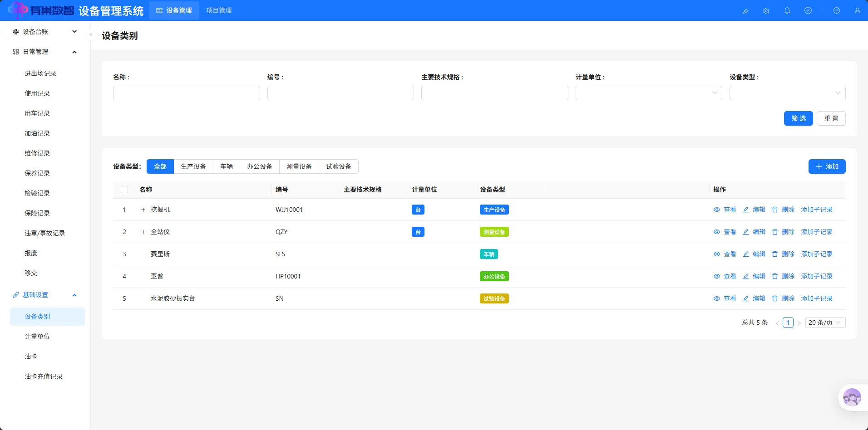View the 水泥胶砂振实台 row details

click(x=725, y=298)
